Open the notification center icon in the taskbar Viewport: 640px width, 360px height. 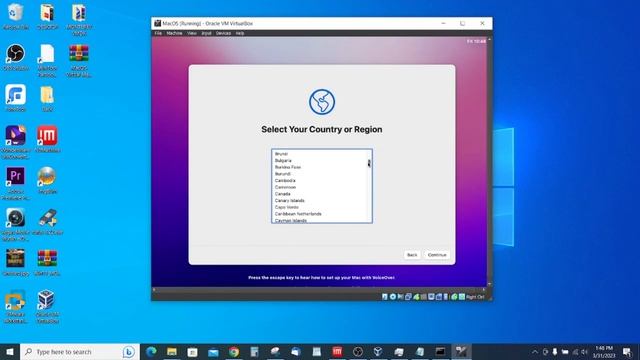pyautogui.click(x=627, y=352)
